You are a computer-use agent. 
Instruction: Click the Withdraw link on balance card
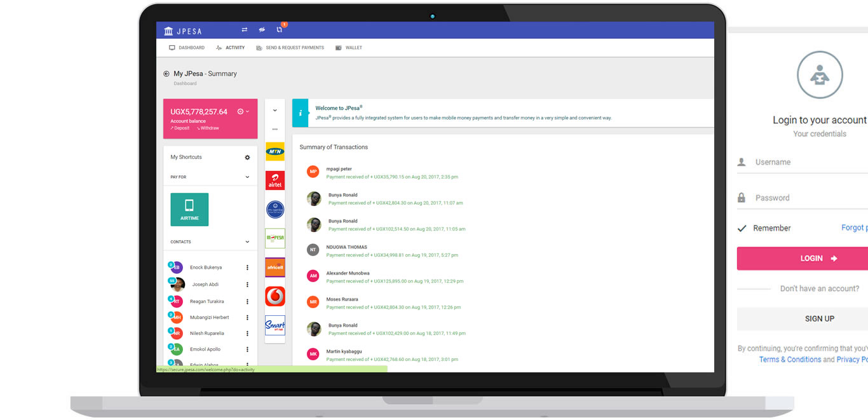pyautogui.click(x=208, y=128)
